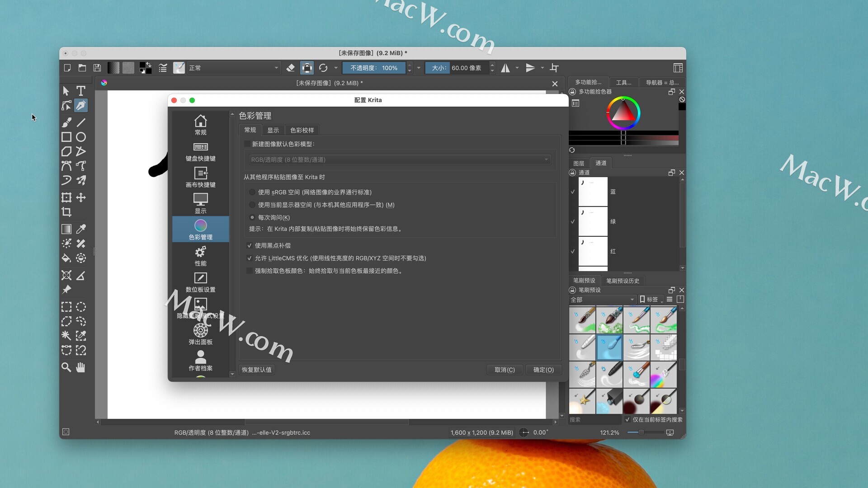
Task: Open the General settings page
Action: click(x=201, y=125)
